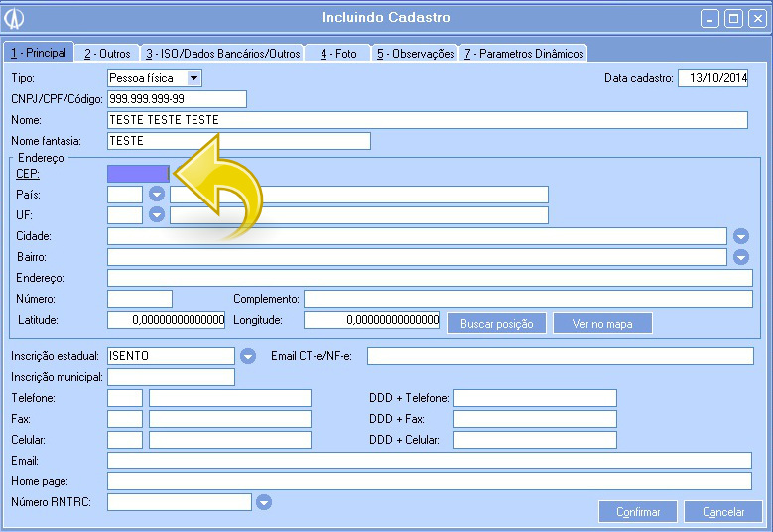Click the application logo icon in title bar
Viewport: 773px width, 532px height.
[x=15, y=19]
